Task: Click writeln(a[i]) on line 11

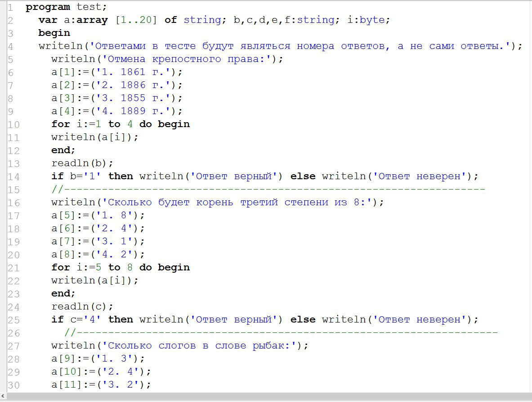Action: 94,137
